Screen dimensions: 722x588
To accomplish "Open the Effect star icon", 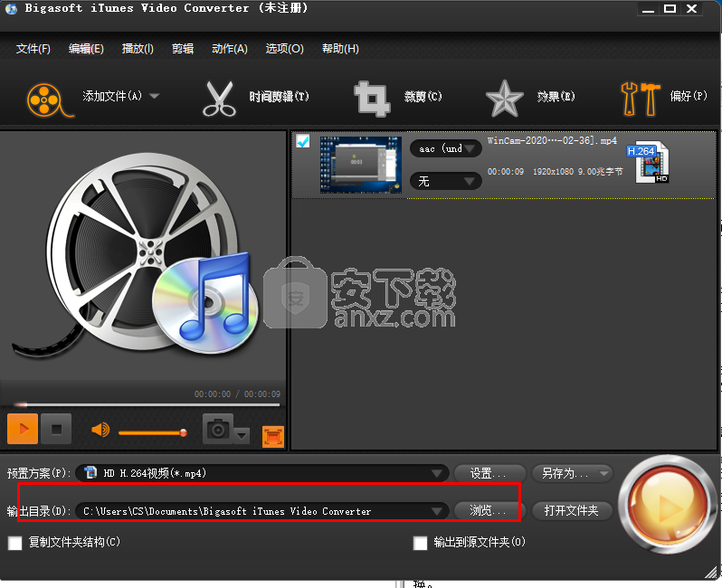I will (x=504, y=99).
